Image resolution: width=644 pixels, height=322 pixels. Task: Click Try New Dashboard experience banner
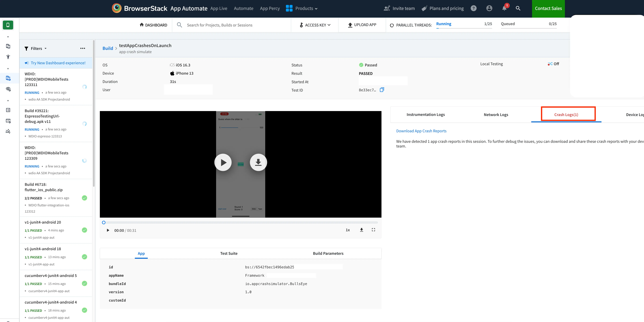(56, 63)
